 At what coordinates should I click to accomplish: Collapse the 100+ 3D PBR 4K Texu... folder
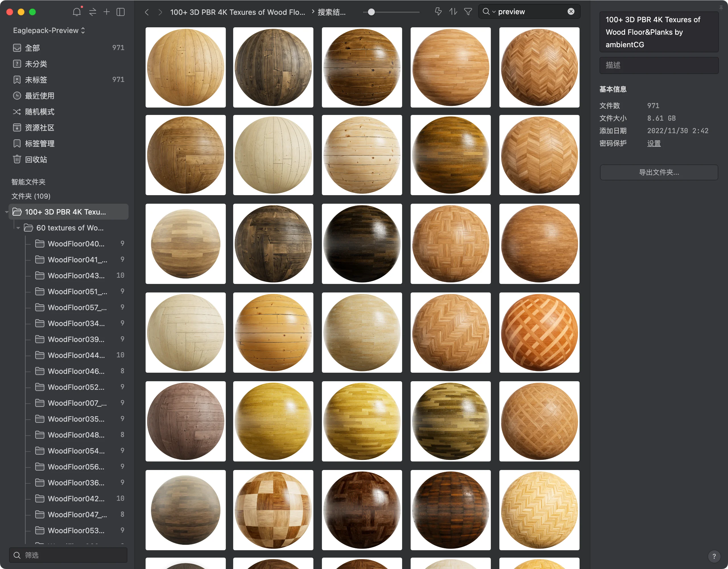tap(6, 212)
